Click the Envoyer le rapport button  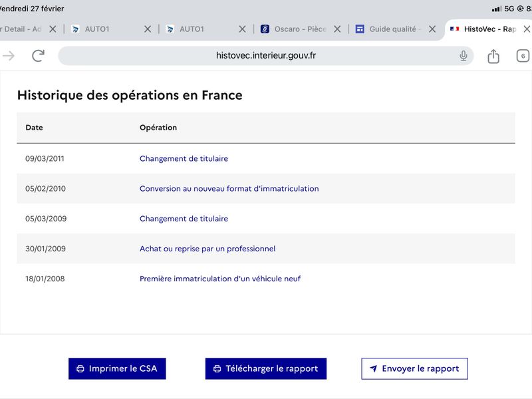tap(414, 368)
